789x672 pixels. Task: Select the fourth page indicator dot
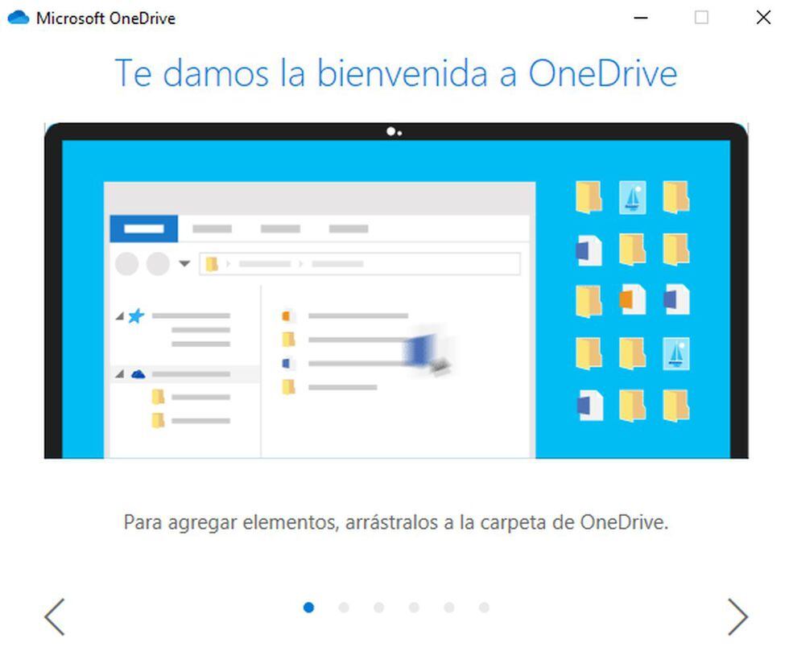(x=414, y=608)
